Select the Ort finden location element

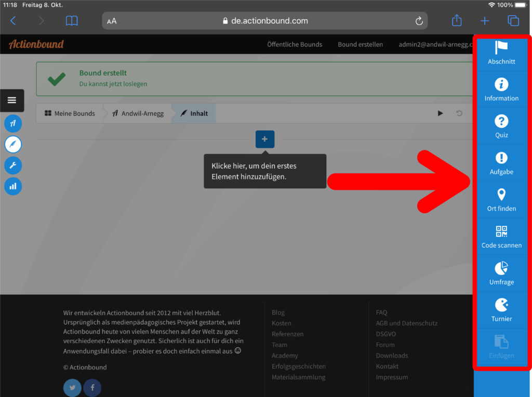(x=501, y=200)
